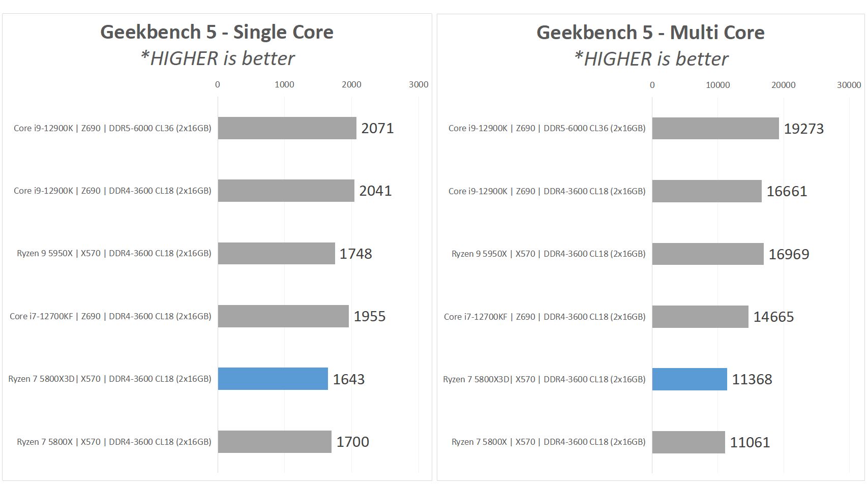
Task: Click the Ryzen 9 5950X single-core bar
Action: [276, 253]
